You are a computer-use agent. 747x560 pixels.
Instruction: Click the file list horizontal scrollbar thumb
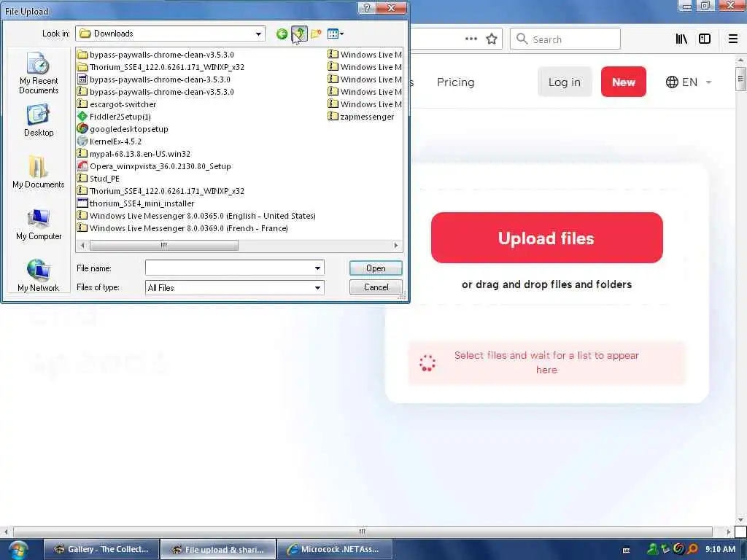pos(164,245)
